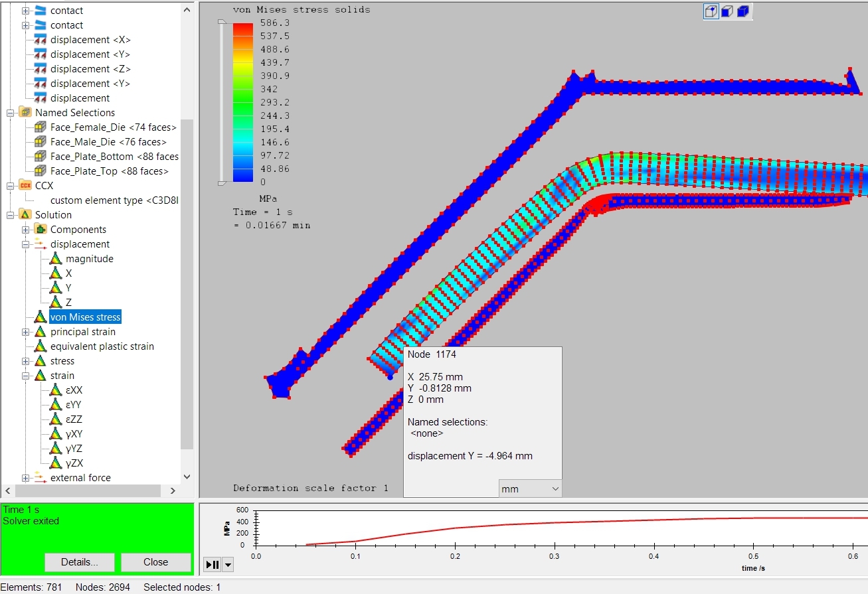This screenshot has height=594, width=868.
Task: Click the Z displacement result icon
Action: (x=56, y=303)
